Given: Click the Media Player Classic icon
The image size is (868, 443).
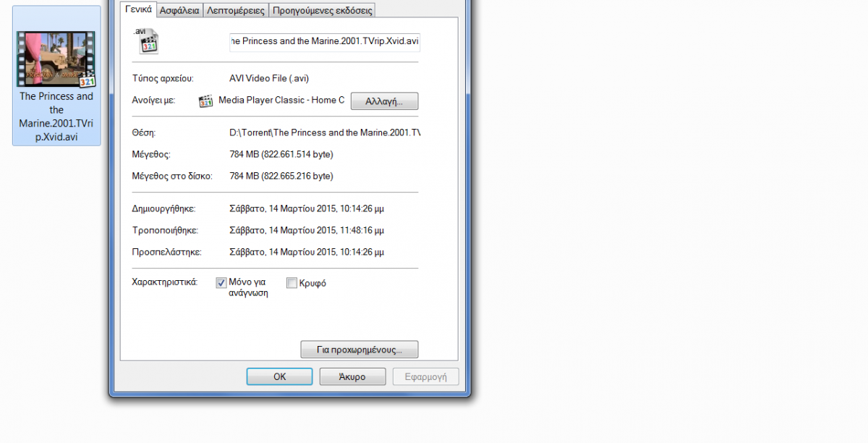Looking at the screenshot, I should click(x=206, y=101).
